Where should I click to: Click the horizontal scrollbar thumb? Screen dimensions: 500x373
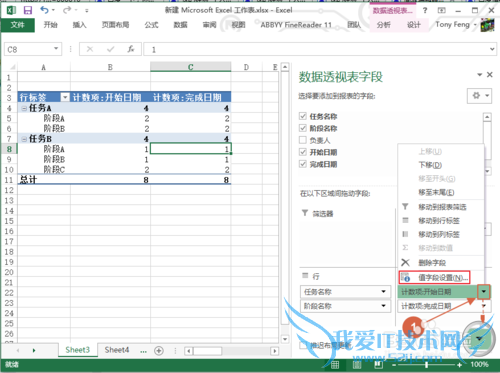pyautogui.click(x=208, y=351)
